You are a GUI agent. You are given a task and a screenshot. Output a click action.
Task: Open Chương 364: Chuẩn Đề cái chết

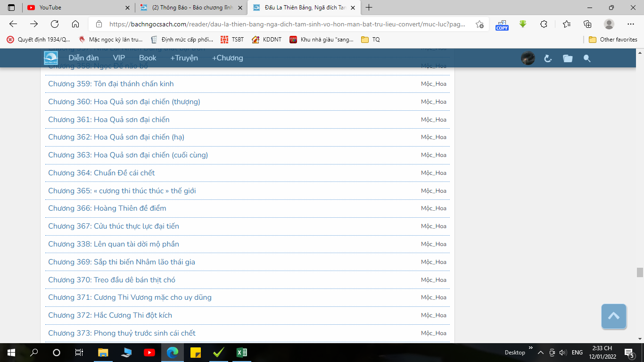tap(101, 173)
